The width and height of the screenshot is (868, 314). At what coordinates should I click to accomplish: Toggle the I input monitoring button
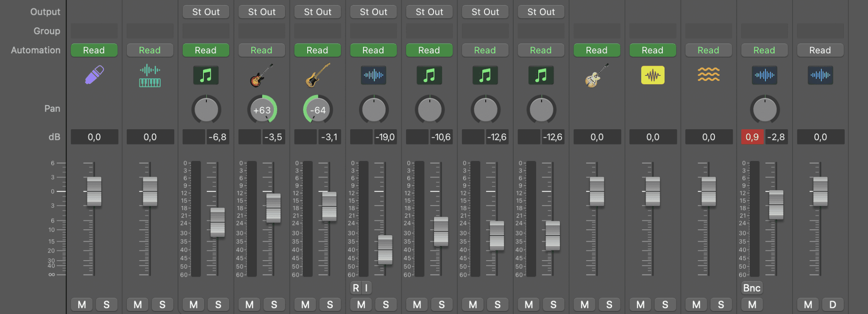[366, 288]
